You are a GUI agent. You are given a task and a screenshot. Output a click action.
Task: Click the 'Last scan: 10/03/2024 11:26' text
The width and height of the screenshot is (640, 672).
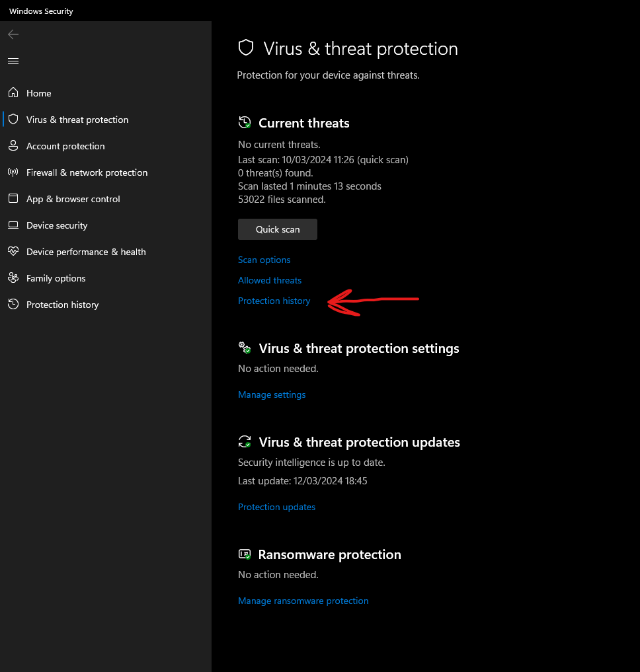tap(296, 160)
